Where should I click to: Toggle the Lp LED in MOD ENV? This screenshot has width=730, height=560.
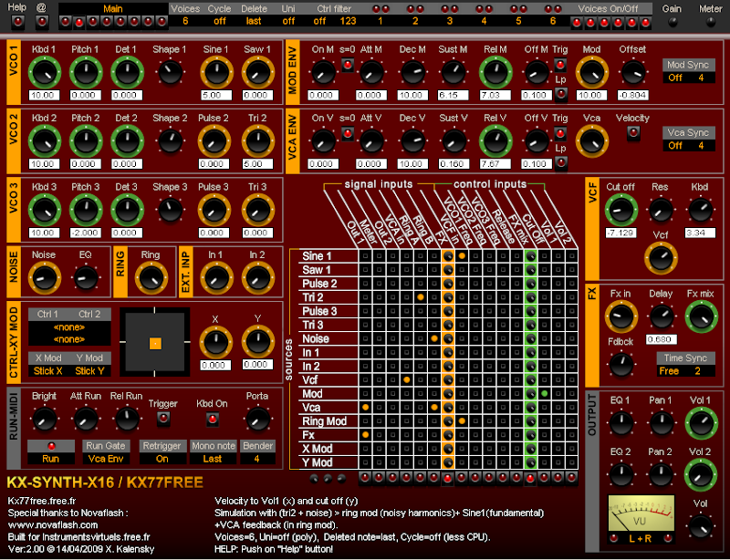coord(560,95)
